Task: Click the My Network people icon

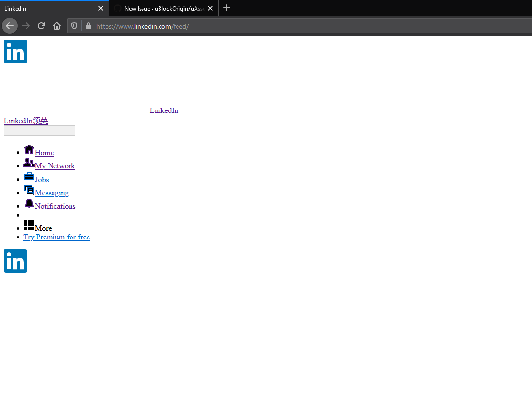Action: click(x=29, y=163)
